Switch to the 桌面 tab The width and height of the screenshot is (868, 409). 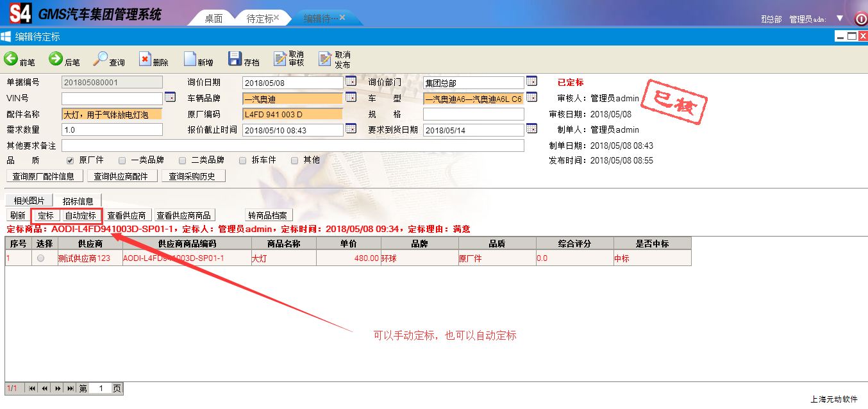[x=213, y=19]
